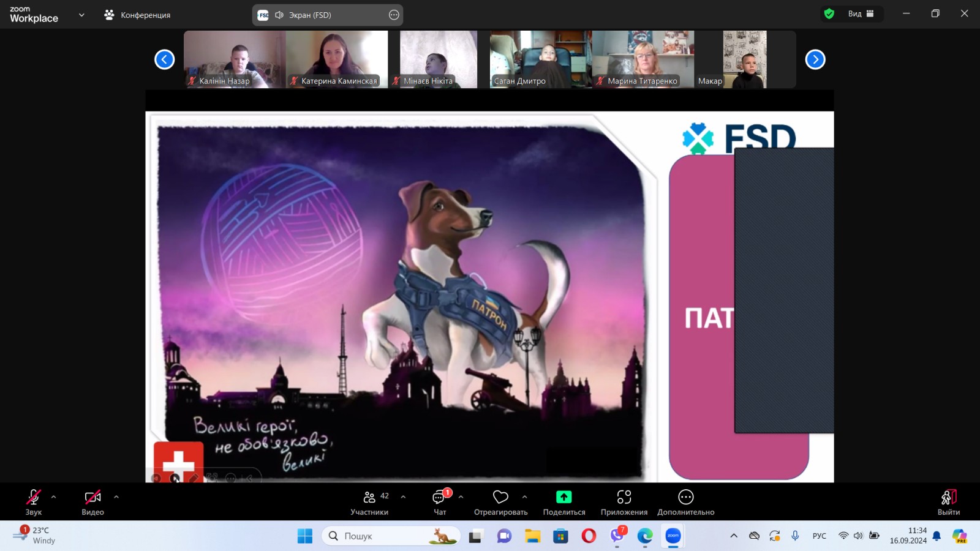Open the clock showing 11:34 16.09.2024
Viewport: 980px width, 551px height.
click(x=908, y=536)
